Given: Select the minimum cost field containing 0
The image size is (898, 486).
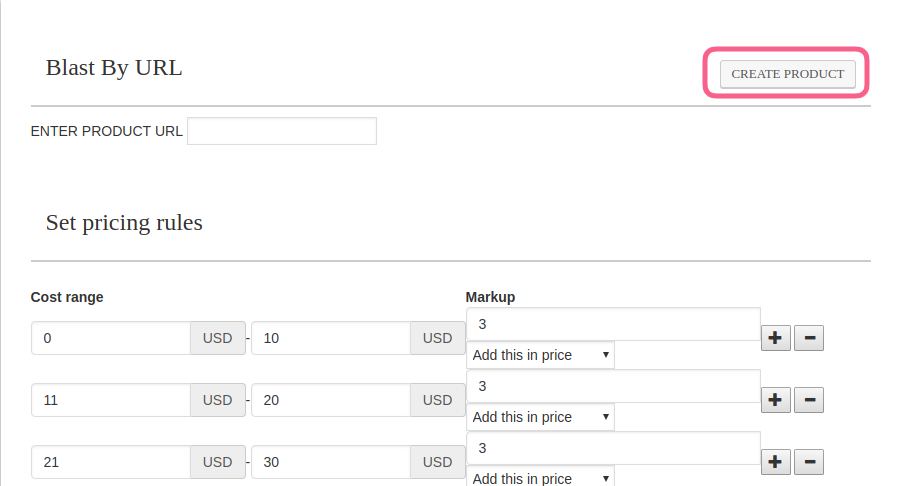Looking at the screenshot, I should point(111,338).
